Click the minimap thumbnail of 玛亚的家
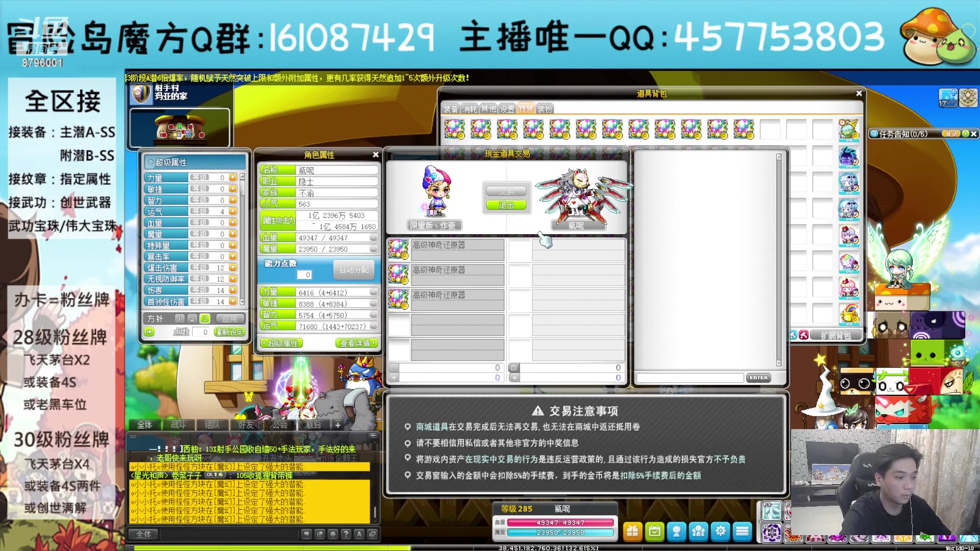 coord(180,128)
